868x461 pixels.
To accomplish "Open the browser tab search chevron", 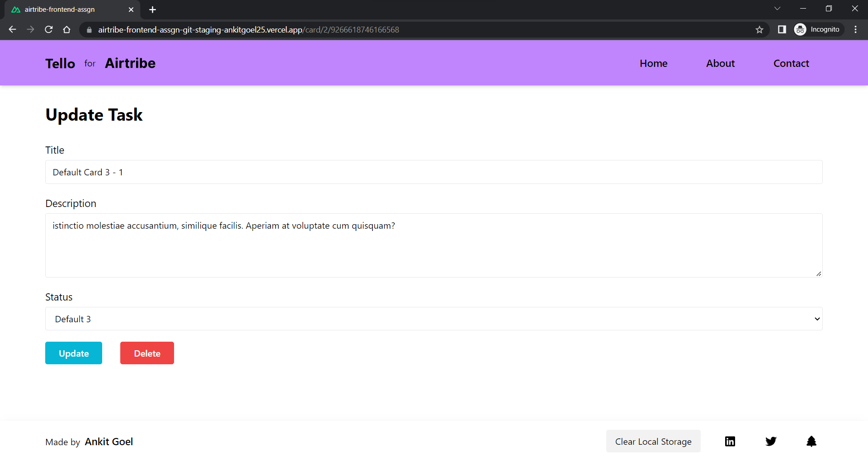I will (778, 8).
